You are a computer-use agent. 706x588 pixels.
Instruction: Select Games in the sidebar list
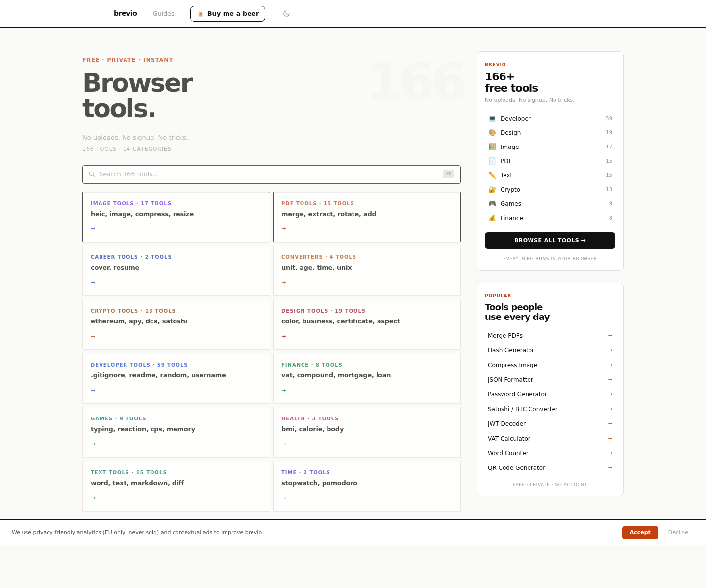click(550, 204)
